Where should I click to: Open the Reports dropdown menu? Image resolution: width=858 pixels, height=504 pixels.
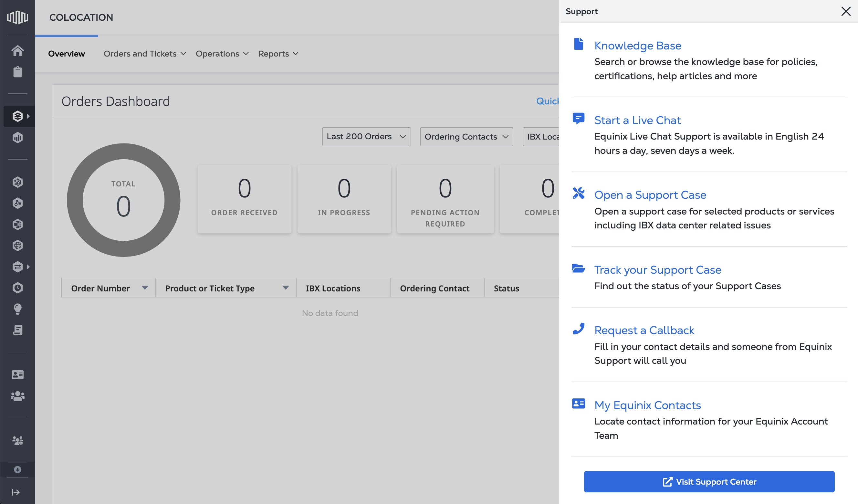pos(278,53)
